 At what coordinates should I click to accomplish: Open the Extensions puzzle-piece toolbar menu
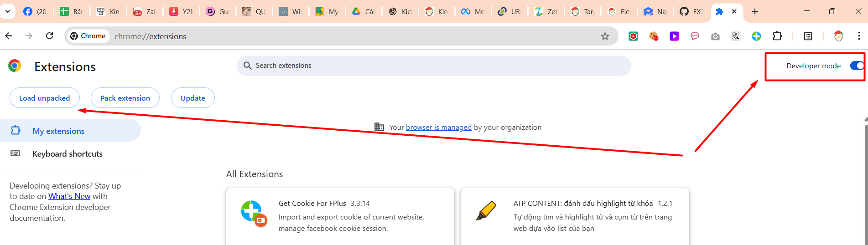777,36
